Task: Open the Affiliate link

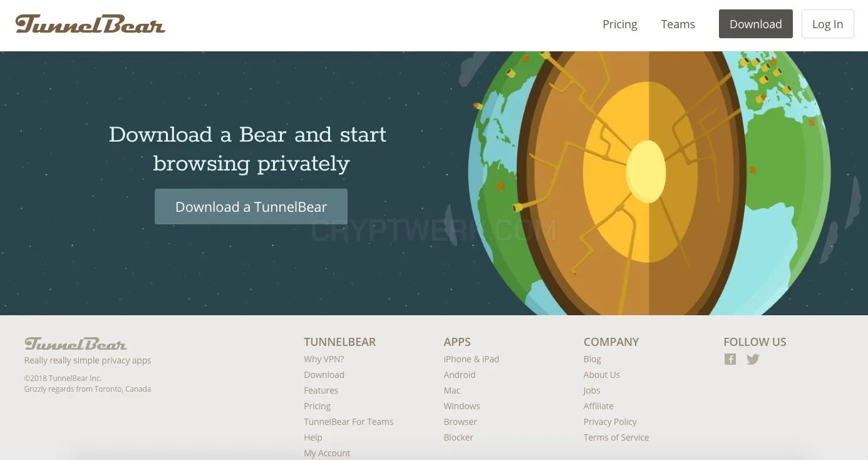Action: [x=598, y=406]
